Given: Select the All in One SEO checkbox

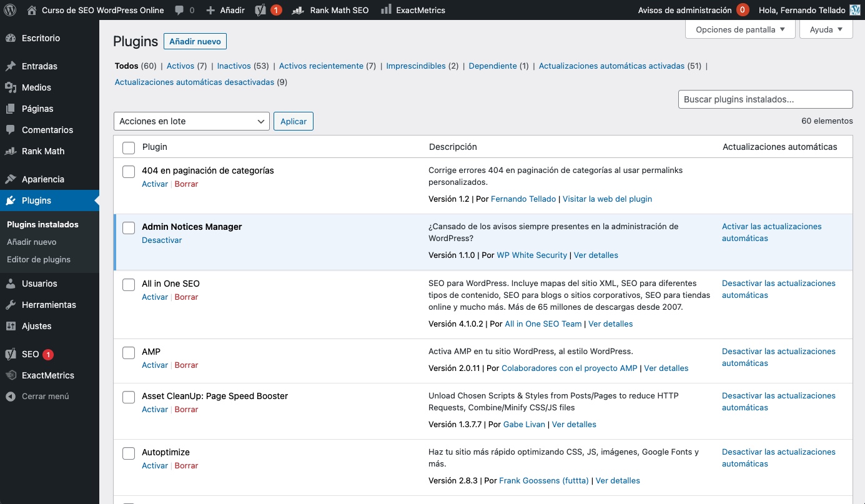Looking at the screenshot, I should pos(129,285).
